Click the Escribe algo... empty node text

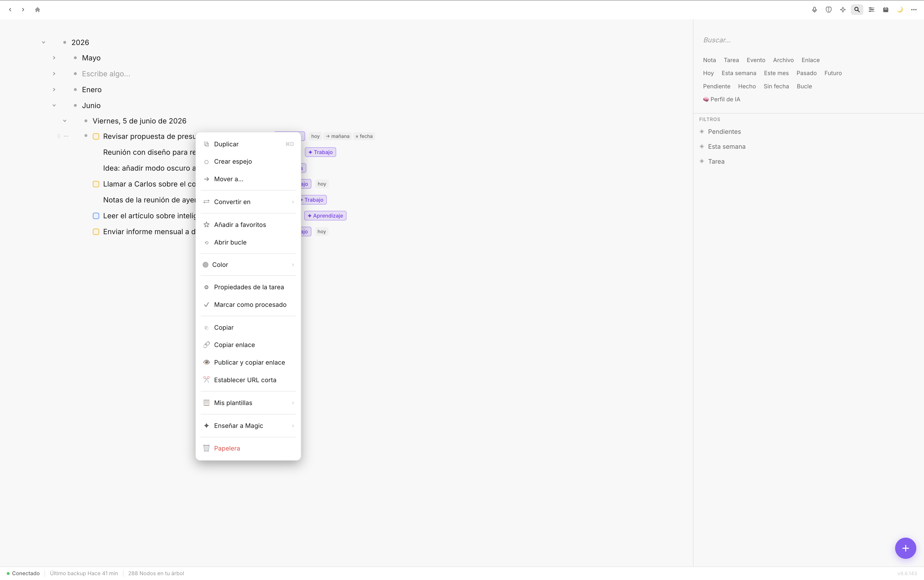[x=106, y=74]
